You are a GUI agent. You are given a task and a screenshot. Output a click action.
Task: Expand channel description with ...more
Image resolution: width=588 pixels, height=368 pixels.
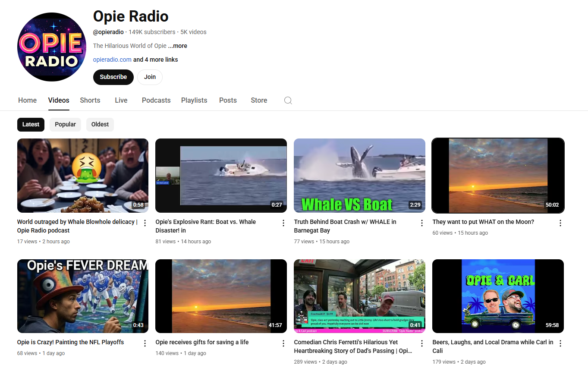point(178,46)
